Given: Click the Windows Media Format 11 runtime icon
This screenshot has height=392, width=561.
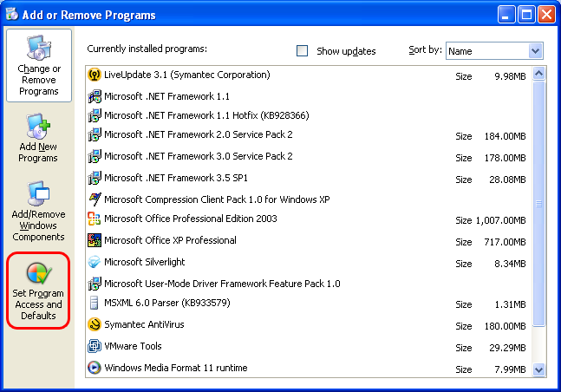Looking at the screenshot, I should 95,368.
